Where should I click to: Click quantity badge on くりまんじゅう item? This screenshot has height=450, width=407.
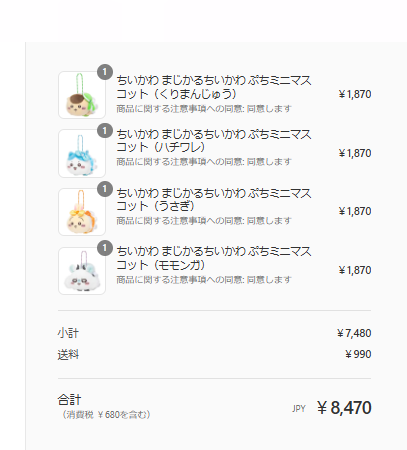point(105,72)
